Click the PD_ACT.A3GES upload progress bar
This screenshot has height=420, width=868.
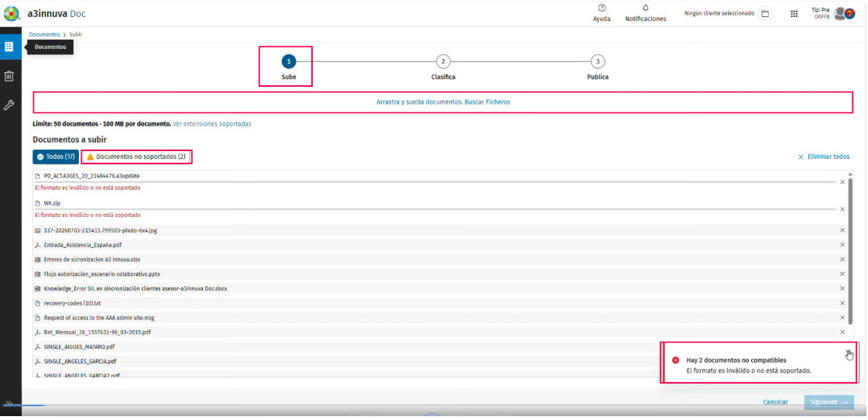coord(434,182)
